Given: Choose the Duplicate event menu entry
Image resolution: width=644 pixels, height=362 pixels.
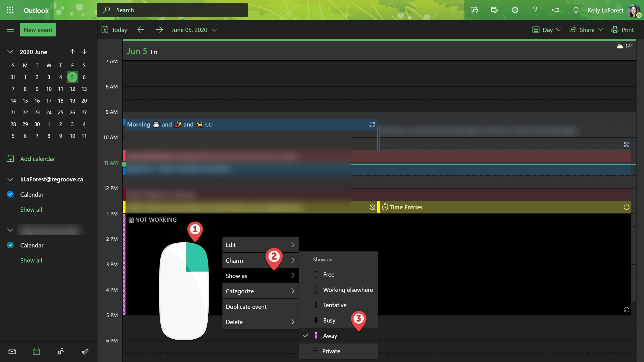Looking at the screenshot, I should (246, 307).
